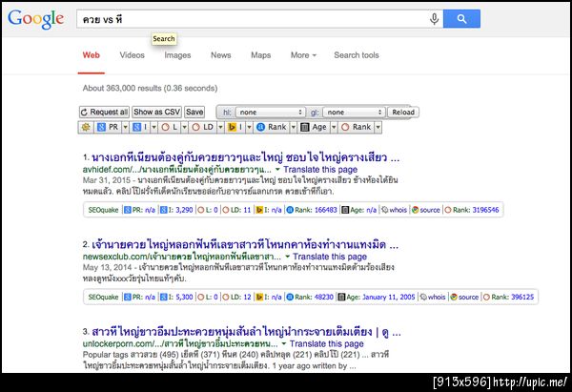
Task: Translate the third result page
Action: [x=326, y=343]
